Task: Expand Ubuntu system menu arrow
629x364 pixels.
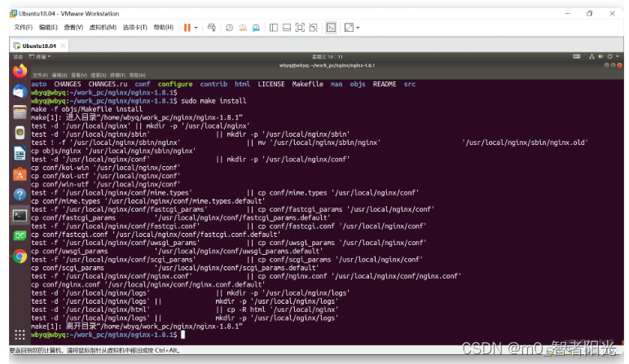Action: (x=618, y=56)
